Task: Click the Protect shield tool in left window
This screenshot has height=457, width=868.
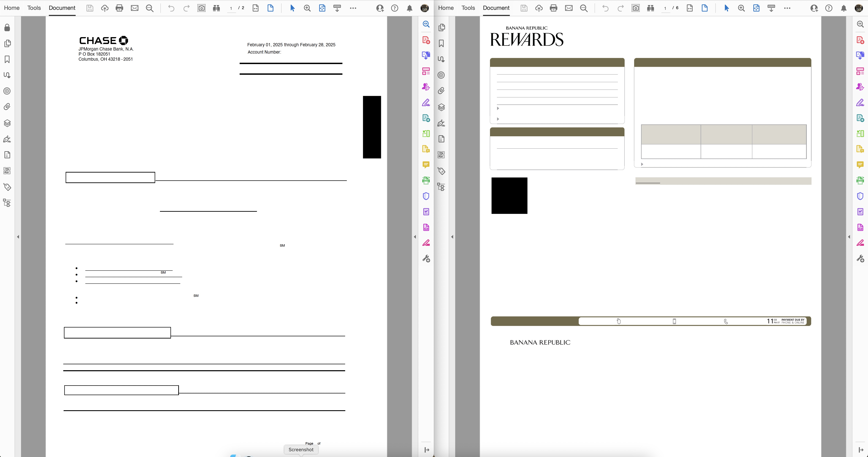Action: coord(426,196)
